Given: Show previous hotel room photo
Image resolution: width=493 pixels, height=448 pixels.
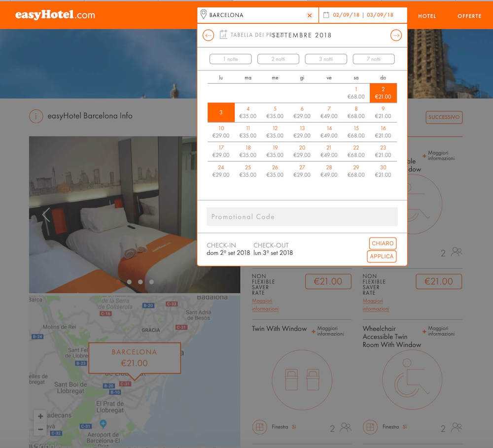Looking at the screenshot, I should (x=46, y=215).
